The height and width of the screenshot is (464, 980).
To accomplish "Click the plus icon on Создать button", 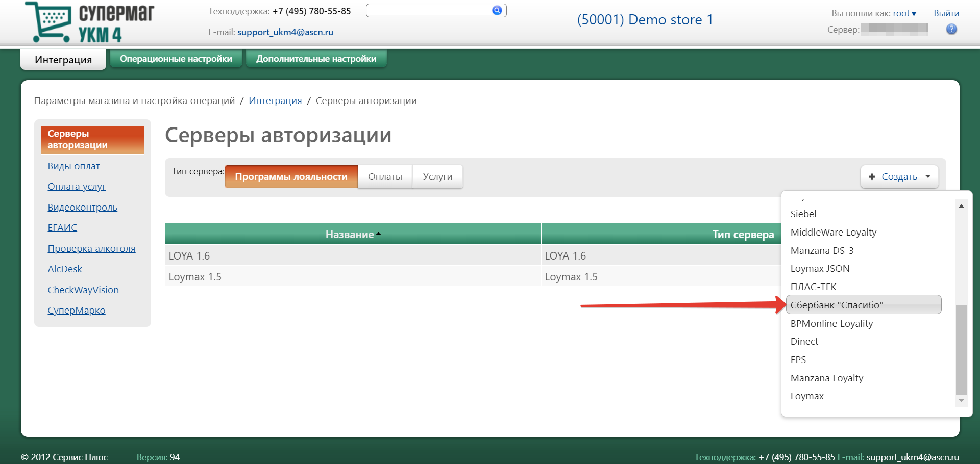I will (872, 177).
